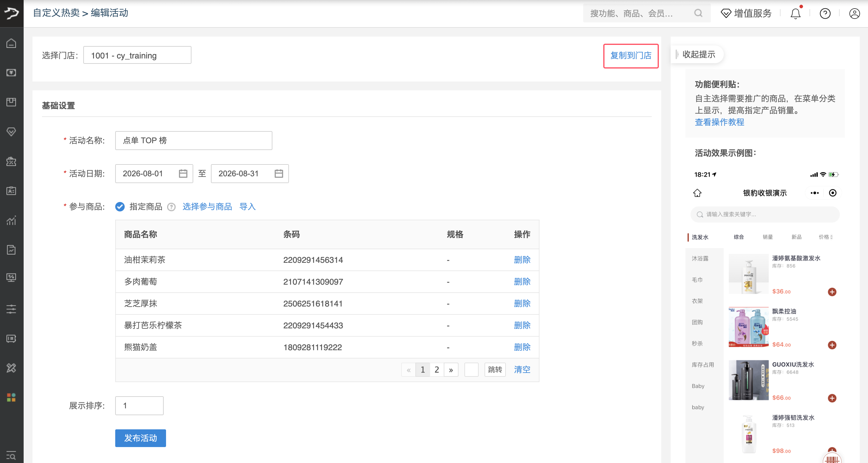
Task: Open the diamond member icon in sidebar
Action: pyautogui.click(x=12, y=132)
